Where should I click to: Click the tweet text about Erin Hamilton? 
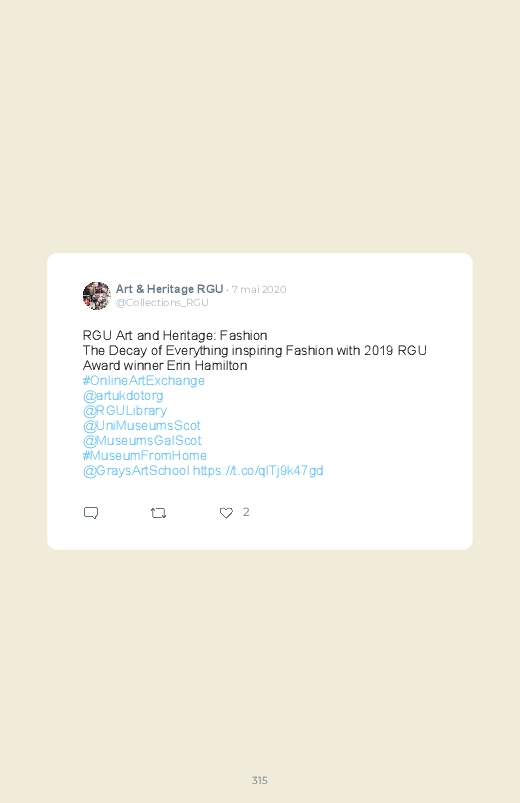pos(254,358)
